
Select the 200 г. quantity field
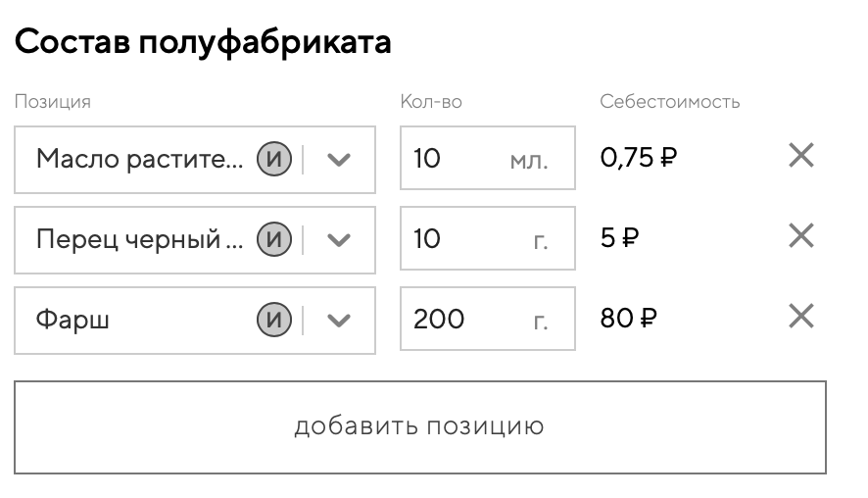click(x=456, y=319)
